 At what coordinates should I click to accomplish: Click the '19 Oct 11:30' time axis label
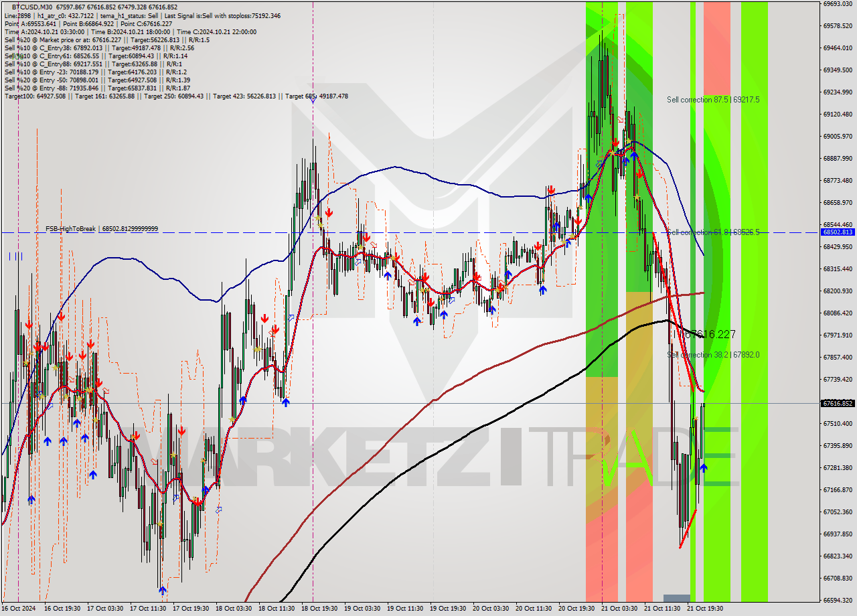tap(405, 609)
